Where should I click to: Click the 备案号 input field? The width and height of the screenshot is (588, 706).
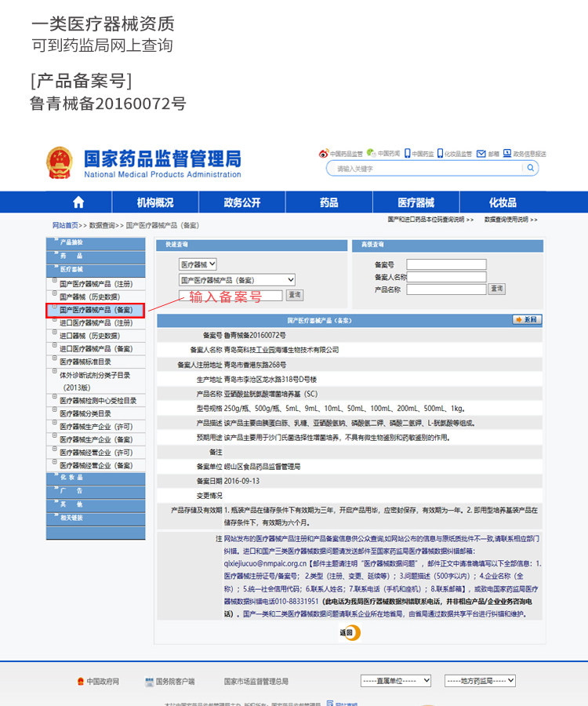[446, 264]
